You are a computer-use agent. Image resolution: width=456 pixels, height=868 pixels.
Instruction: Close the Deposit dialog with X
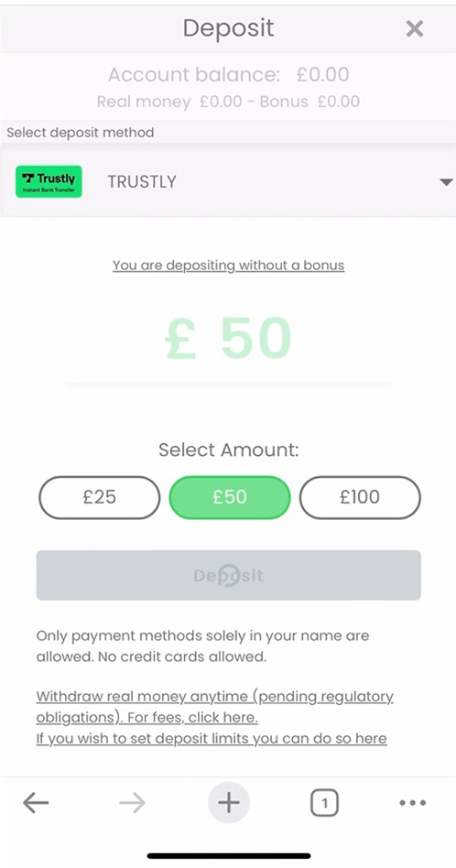(415, 28)
